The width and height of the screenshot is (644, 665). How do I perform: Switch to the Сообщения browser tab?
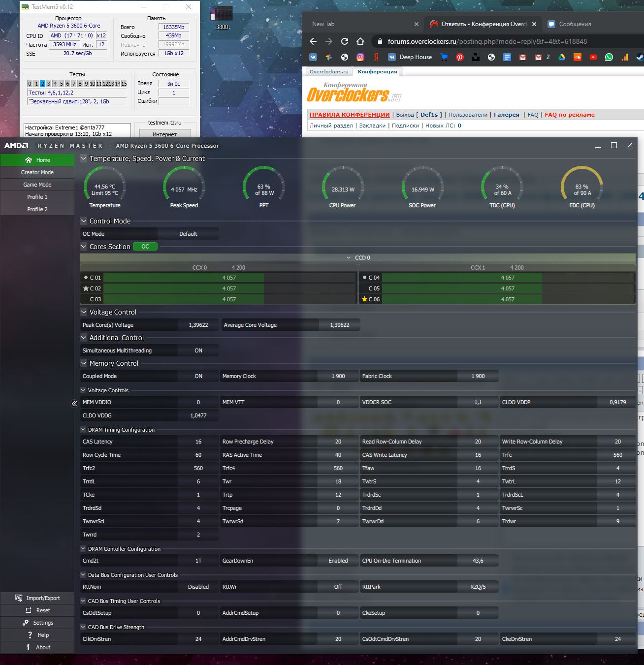[x=591, y=24]
